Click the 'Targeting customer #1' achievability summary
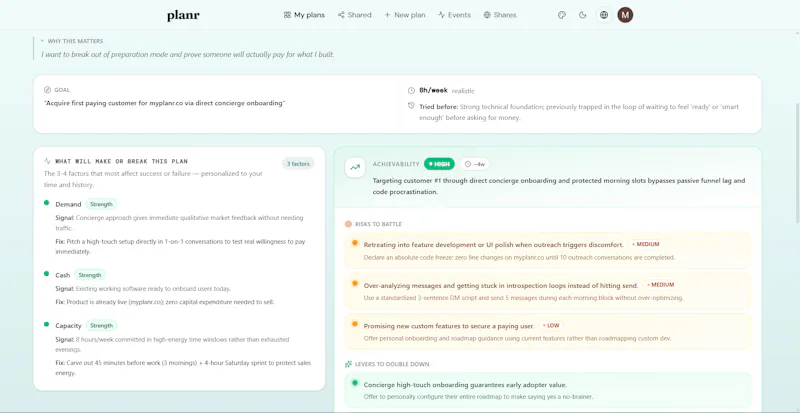 pos(559,186)
